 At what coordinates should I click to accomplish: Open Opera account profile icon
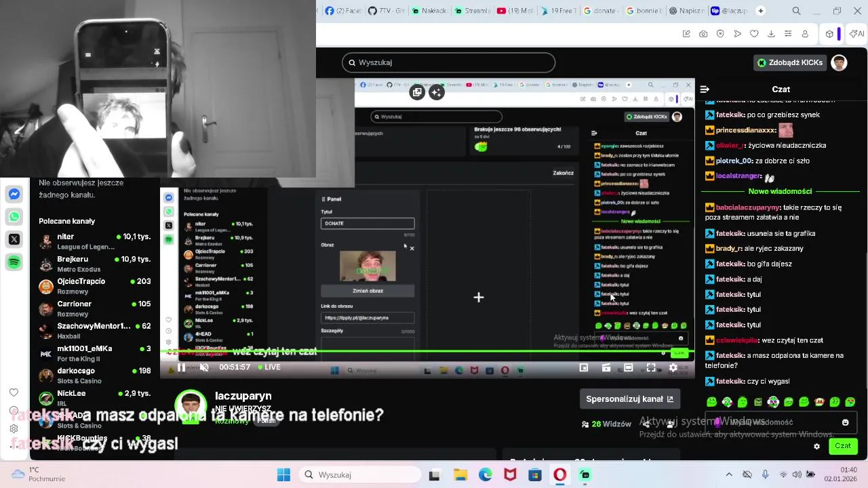(805, 34)
